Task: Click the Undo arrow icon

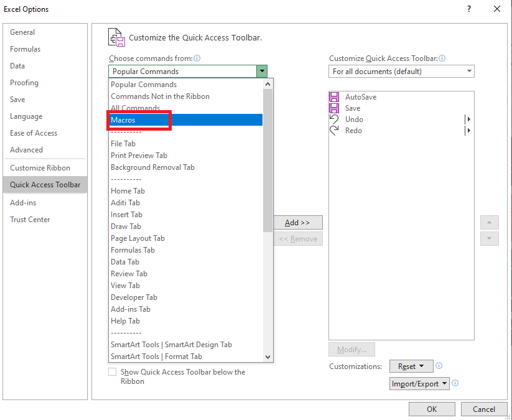Action: [333, 119]
